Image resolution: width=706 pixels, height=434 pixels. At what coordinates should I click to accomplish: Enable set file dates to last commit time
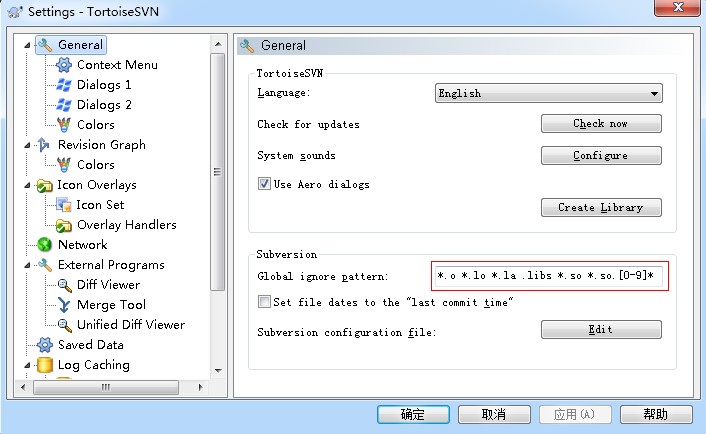coord(264,302)
